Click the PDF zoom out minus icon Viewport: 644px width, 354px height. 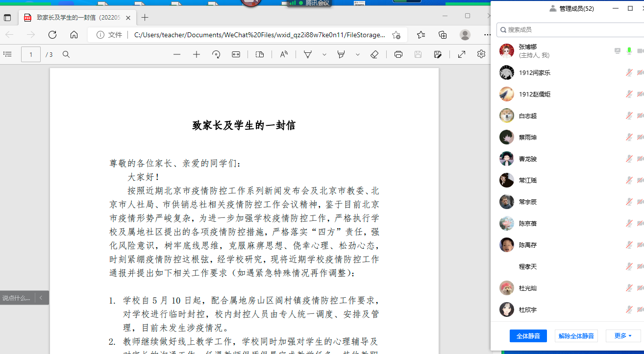coord(177,54)
